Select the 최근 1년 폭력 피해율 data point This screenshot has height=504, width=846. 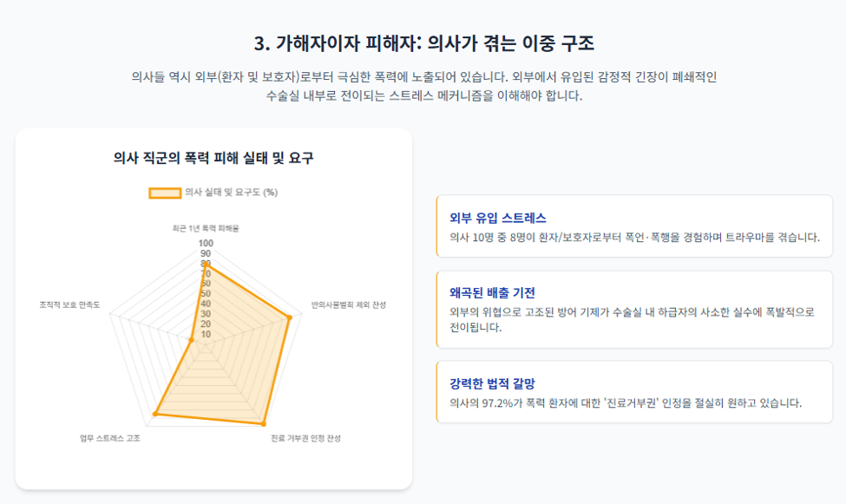coord(206,265)
